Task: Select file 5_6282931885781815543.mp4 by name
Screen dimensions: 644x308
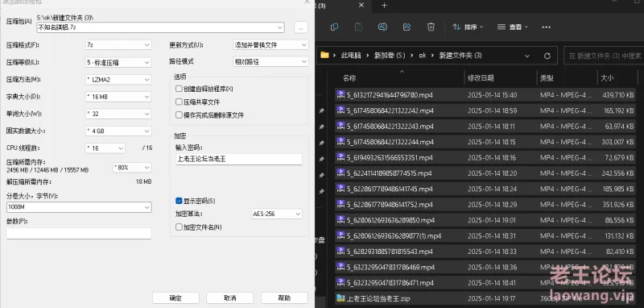Action: click(390, 252)
